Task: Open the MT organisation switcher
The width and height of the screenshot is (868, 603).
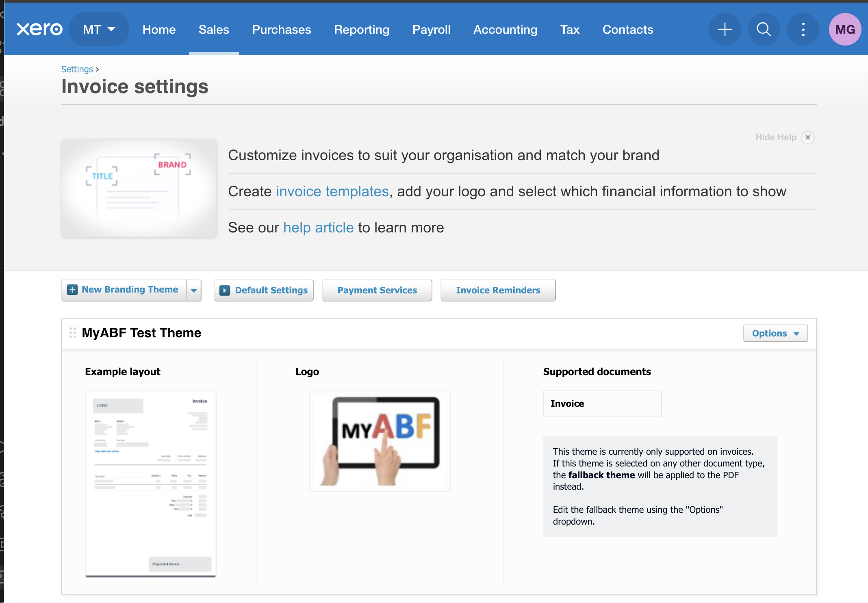Action: (x=99, y=29)
